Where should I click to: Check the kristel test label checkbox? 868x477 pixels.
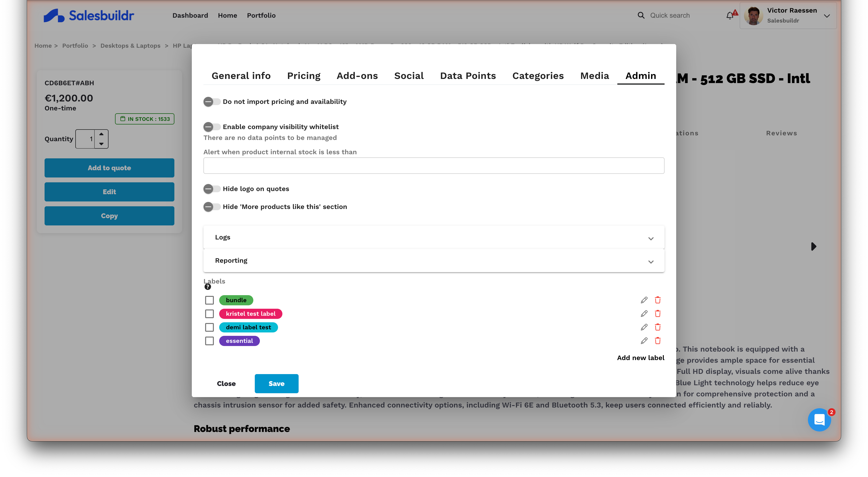click(209, 314)
